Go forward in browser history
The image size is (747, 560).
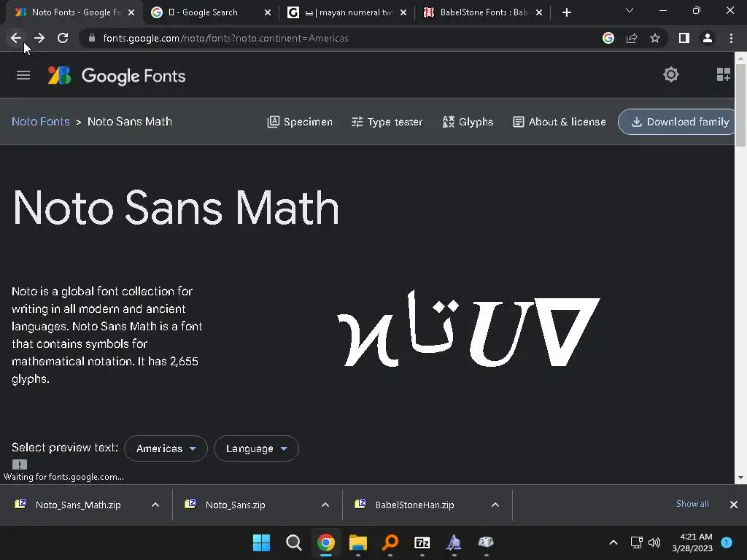point(39,38)
